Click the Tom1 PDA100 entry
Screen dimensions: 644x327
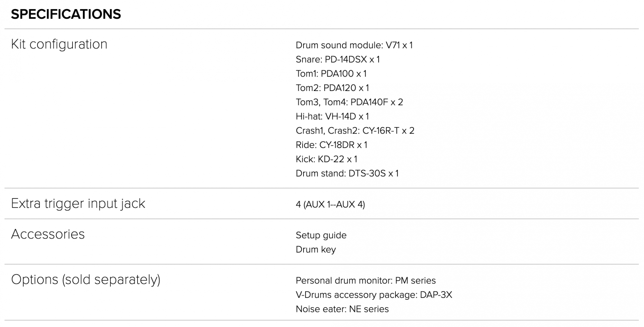pyautogui.click(x=331, y=74)
